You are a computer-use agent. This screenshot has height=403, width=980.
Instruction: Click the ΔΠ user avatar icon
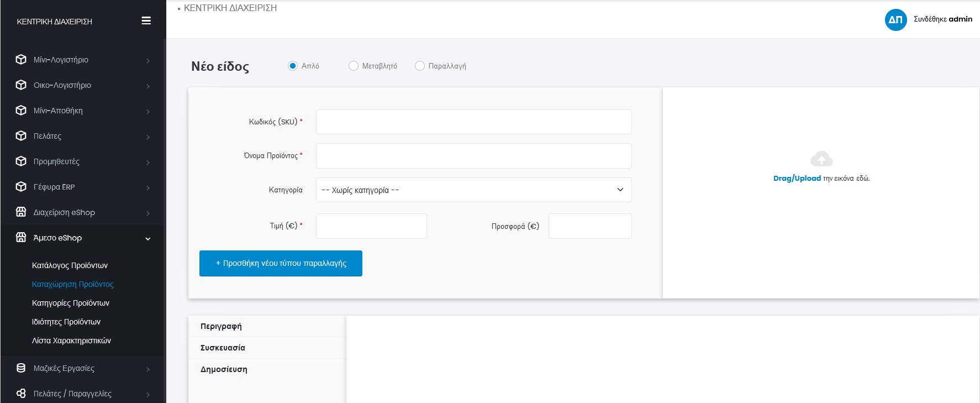(895, 20)
